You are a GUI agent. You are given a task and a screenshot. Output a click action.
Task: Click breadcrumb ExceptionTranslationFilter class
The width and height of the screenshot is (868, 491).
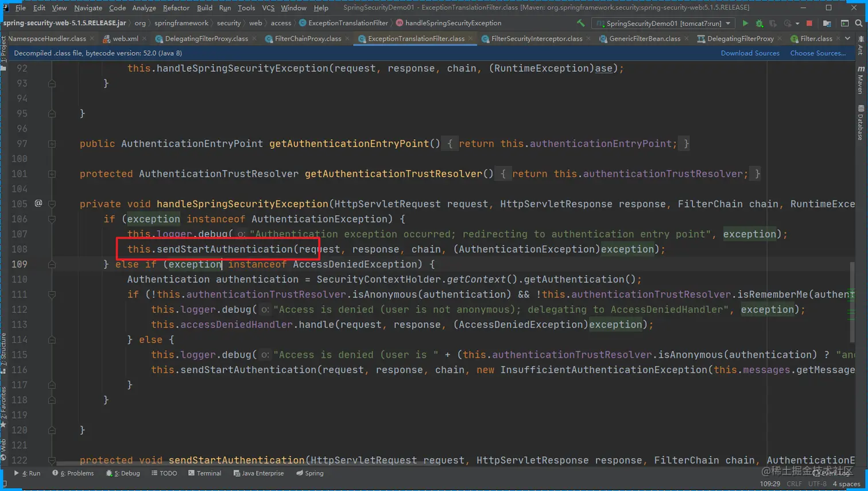(x=343, y=23)
